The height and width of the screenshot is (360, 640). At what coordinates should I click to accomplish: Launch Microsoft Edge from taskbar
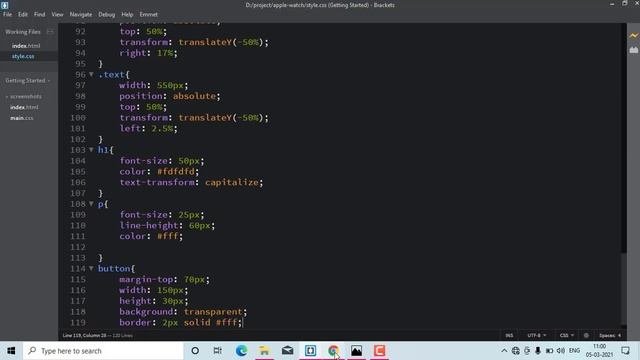(241, 351)
